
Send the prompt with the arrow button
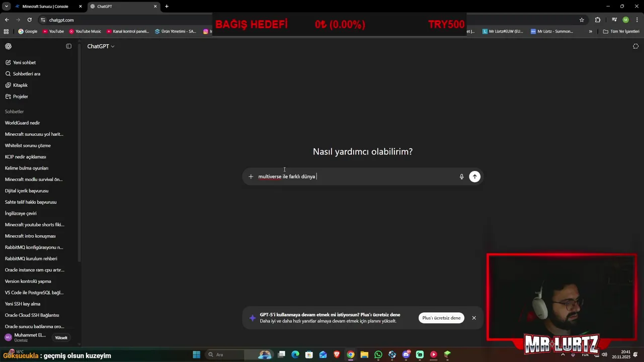474,176
